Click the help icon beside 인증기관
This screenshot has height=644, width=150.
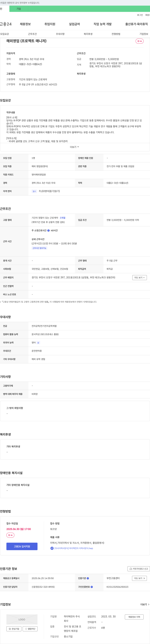click(88, 578)
